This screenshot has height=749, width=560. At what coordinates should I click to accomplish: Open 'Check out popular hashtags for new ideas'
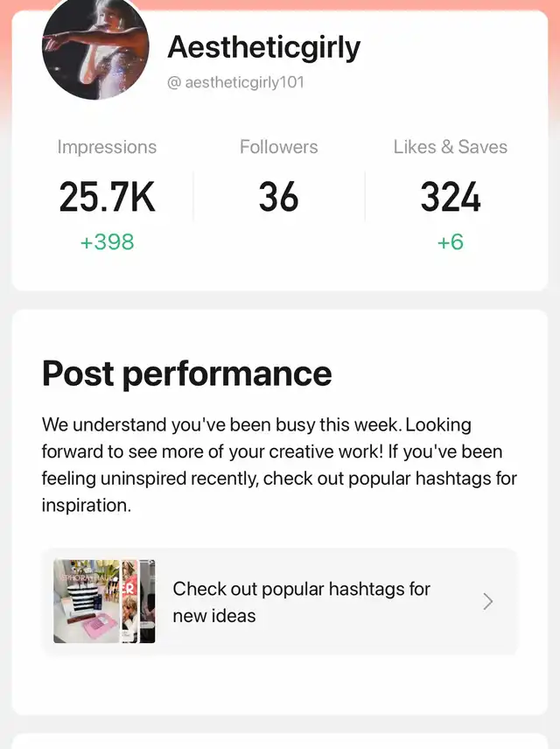point(302,602)
